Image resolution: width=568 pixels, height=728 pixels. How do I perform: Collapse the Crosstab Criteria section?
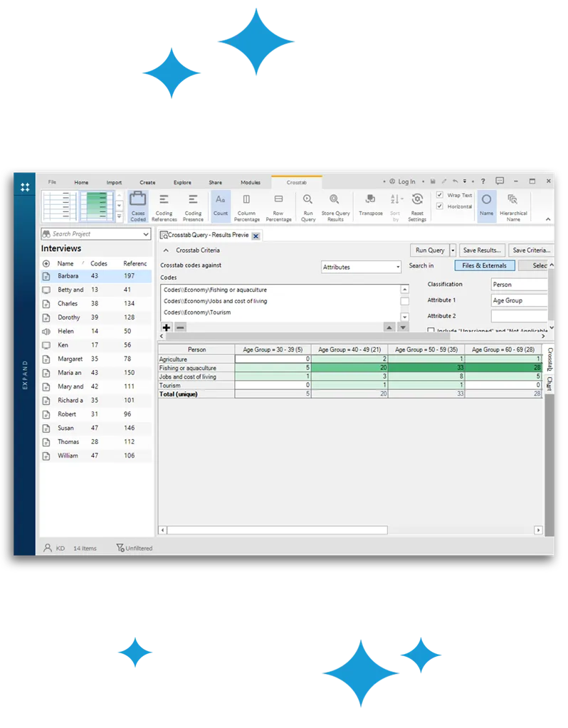167,250
